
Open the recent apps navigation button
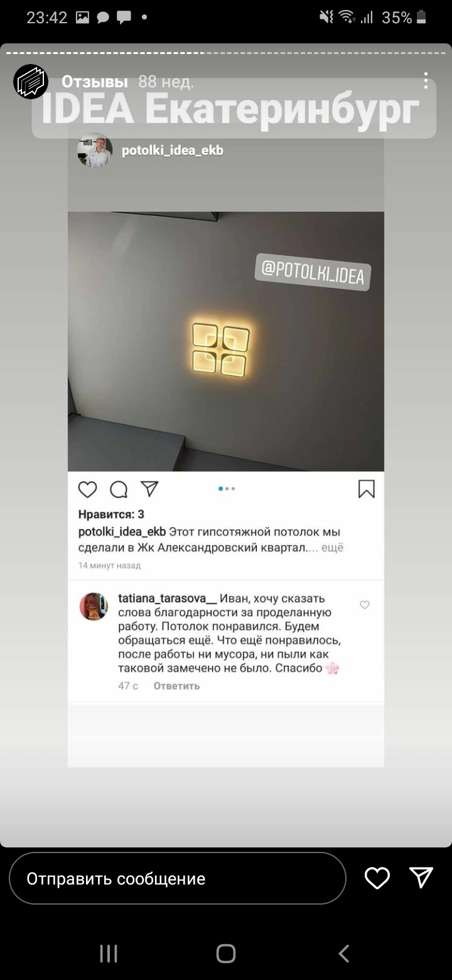coord(109,954)
